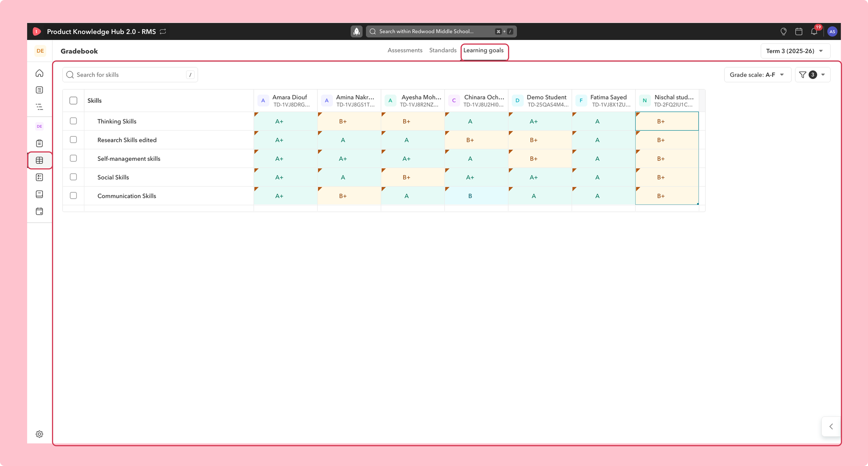Click the Communication Skills row label
Image resolution: width=868 pixels, height=466 pixels.
click(127, 196)
